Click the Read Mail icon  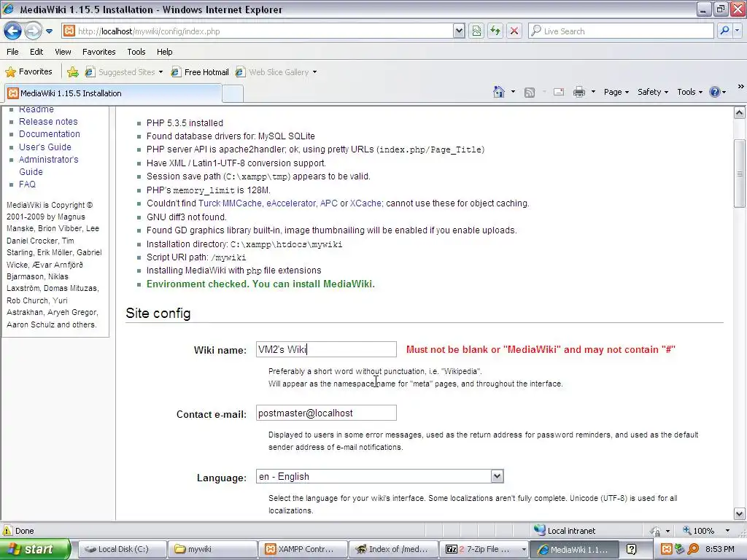[559, 92]
